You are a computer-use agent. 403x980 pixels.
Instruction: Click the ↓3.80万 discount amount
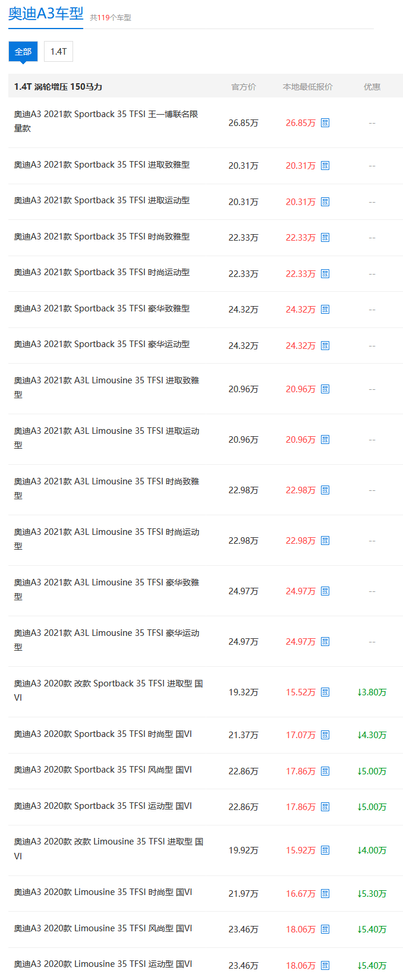tap(372, 692)
